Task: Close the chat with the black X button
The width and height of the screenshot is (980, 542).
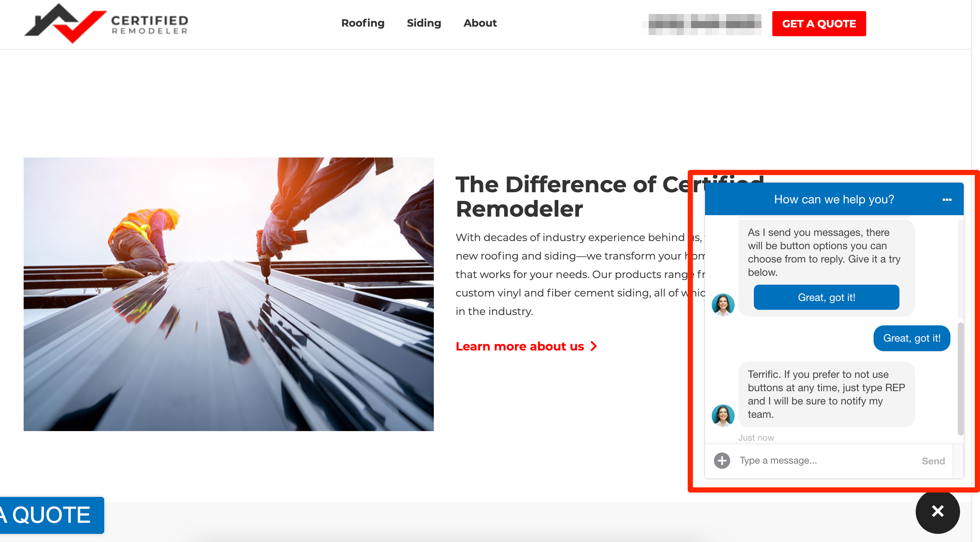Action: point(937,511)
